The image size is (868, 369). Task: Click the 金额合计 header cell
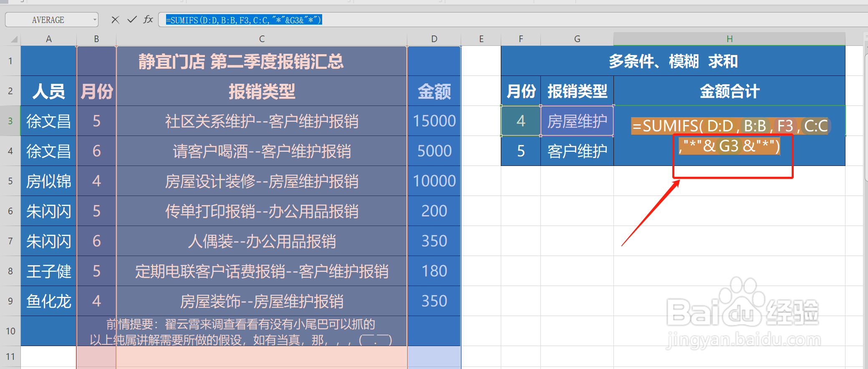click(x=729, y=91)
